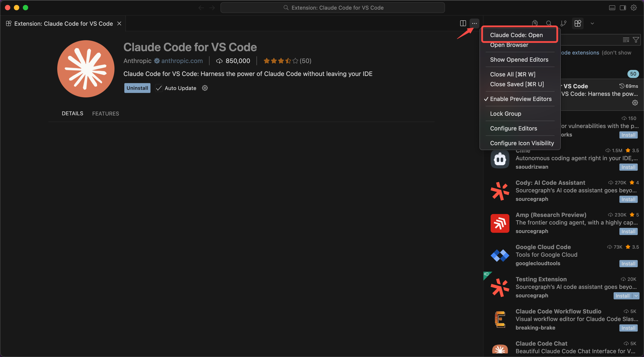Open the extensions filter funnel icon

click(636, 40)
